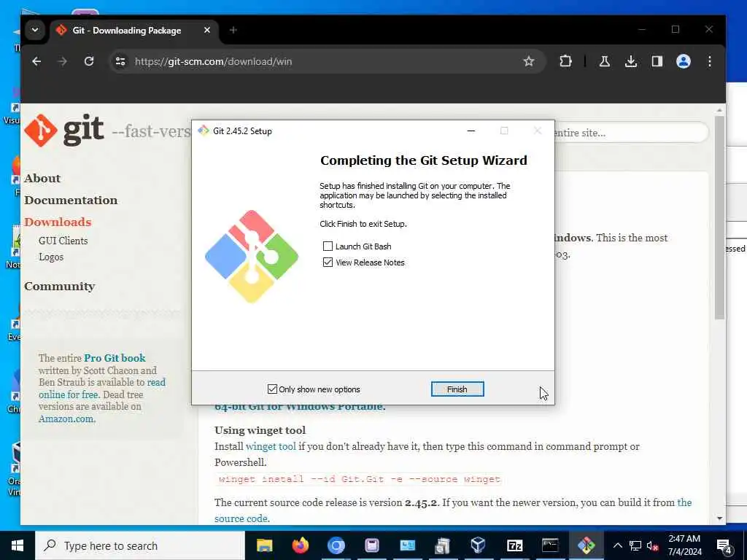Open the browser Extensions puzzle icon

coord(565,61)
